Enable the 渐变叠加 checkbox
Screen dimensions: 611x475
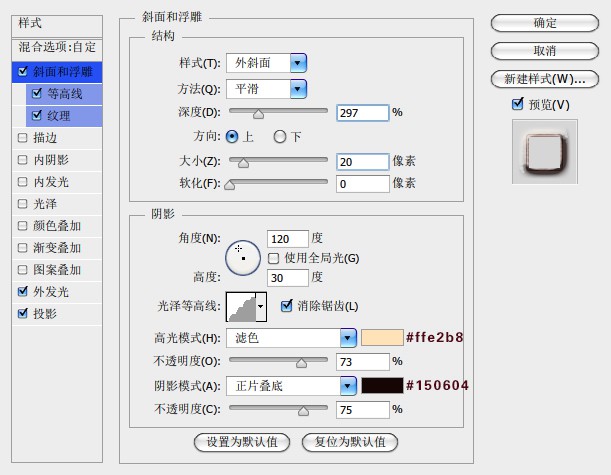coord(23,248)
